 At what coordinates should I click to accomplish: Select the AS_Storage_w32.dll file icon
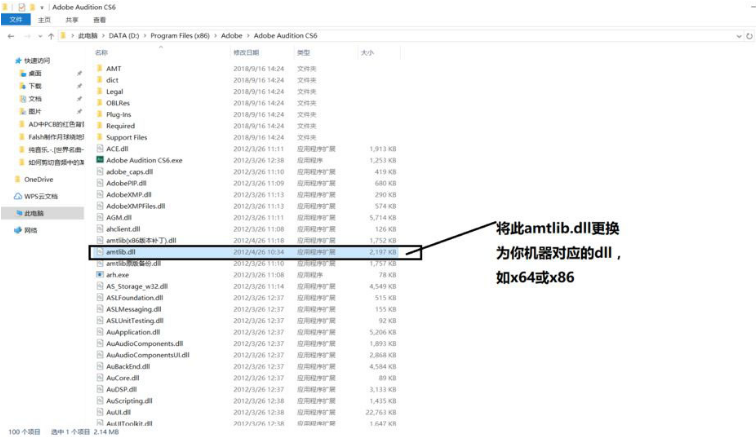pos(100,287)
